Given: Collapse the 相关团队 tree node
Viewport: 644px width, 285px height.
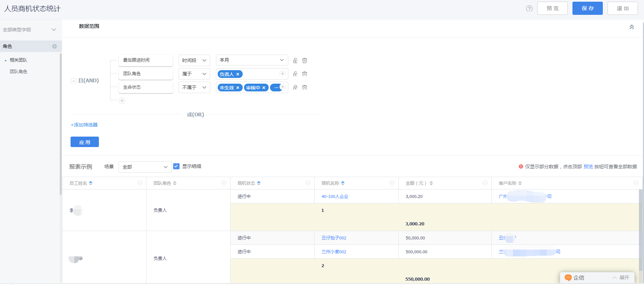Looking at the screenshot, I should (x=5, y=60).
